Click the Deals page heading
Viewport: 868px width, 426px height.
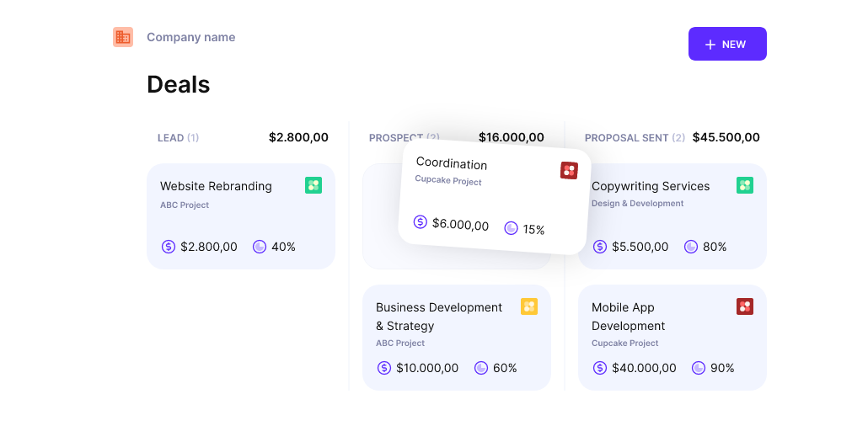coord(179,84)
